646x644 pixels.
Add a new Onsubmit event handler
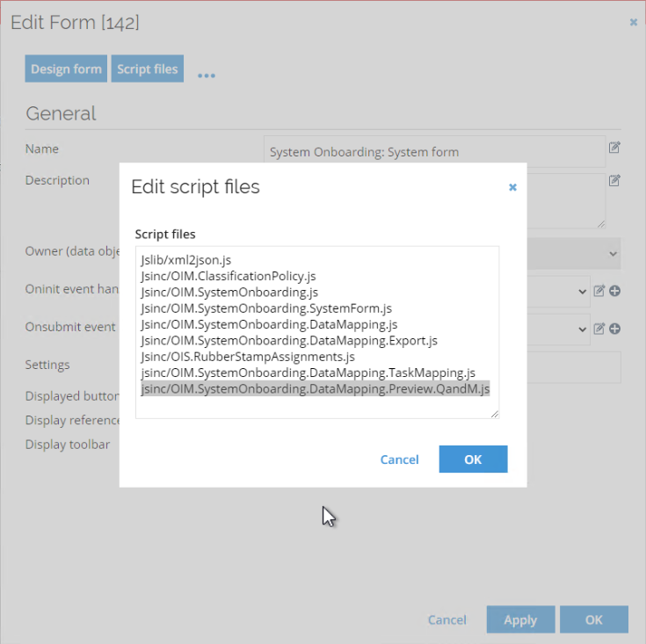(x=614, y=329)
